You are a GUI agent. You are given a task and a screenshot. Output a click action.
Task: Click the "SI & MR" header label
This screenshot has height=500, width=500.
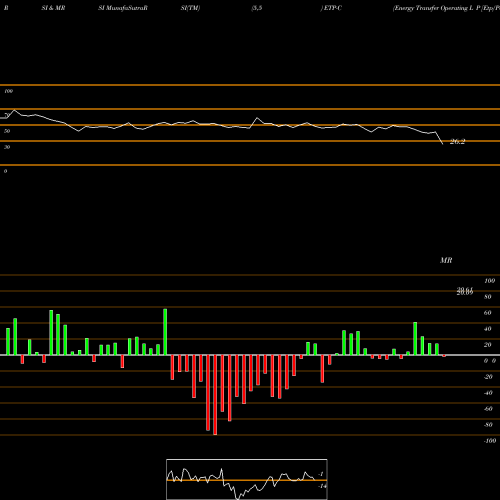53,8
